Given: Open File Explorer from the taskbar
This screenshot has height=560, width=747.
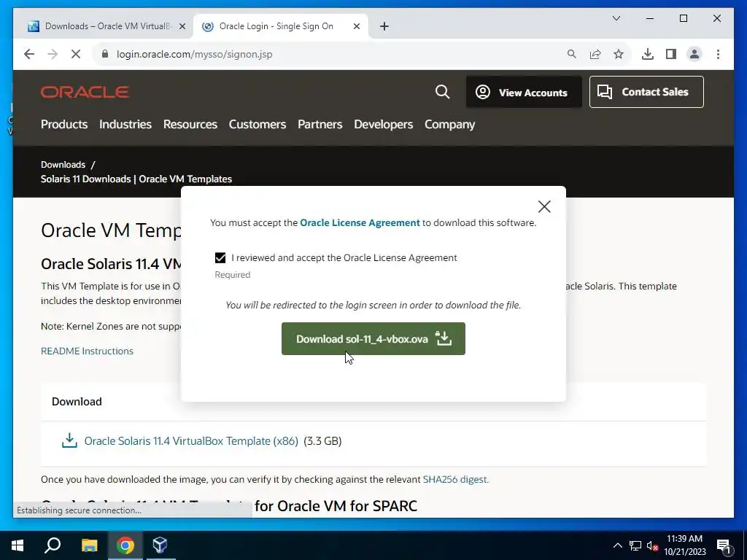Looking at the screenshot, I should 89,545.
